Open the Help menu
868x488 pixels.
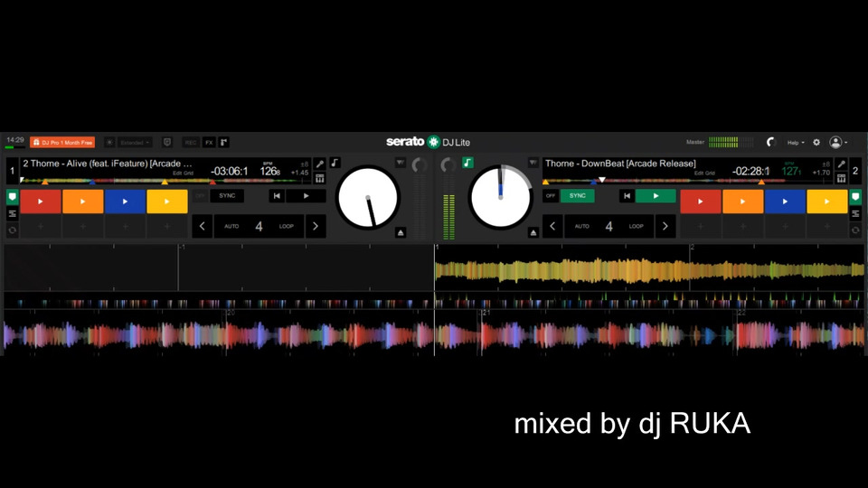[796, 142]
